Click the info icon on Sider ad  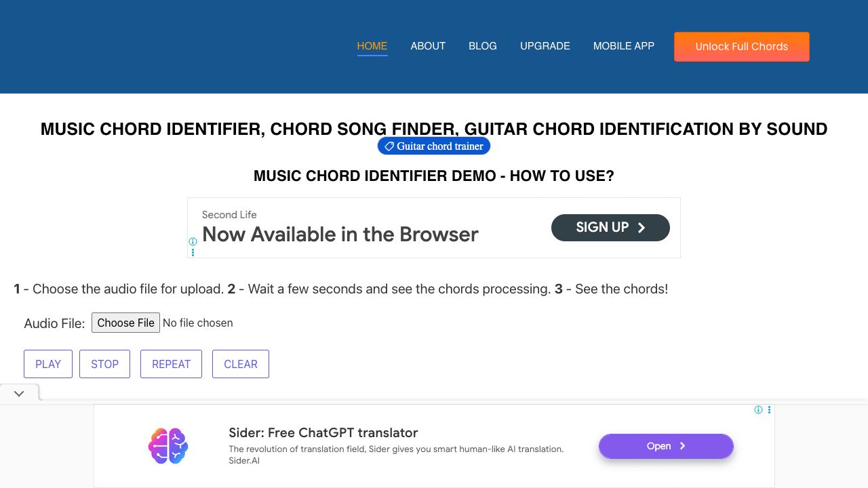tap(759, 410)
